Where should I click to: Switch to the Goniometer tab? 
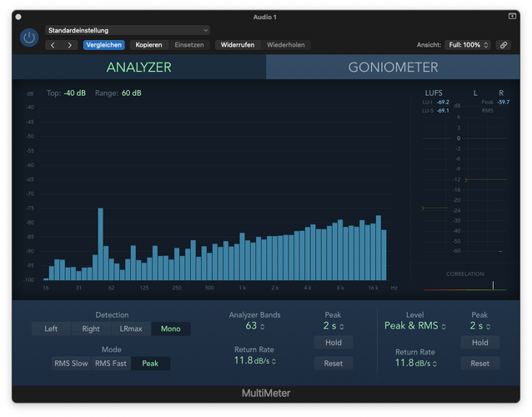click(393, 68)
